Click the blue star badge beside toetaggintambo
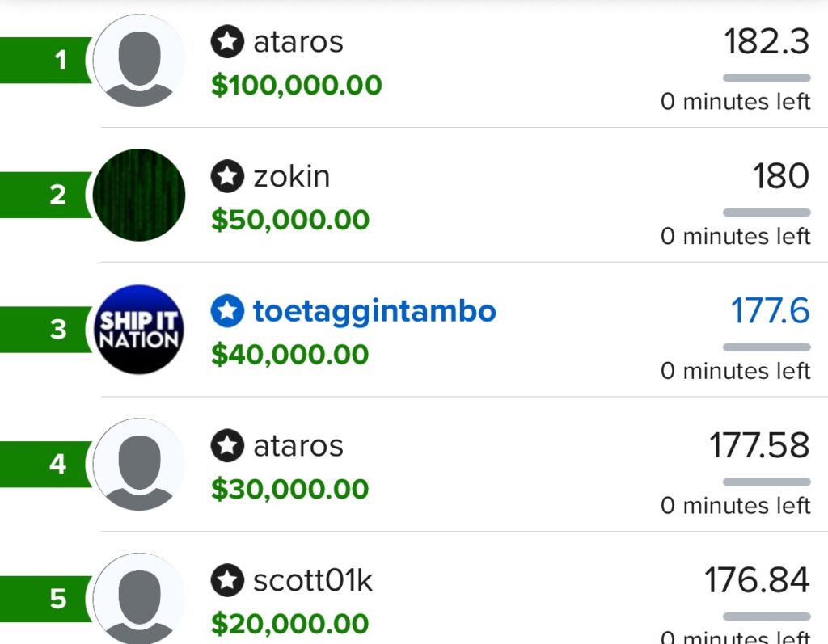The height and width of the screenshot is (644, 828). [x=227, y=311]
